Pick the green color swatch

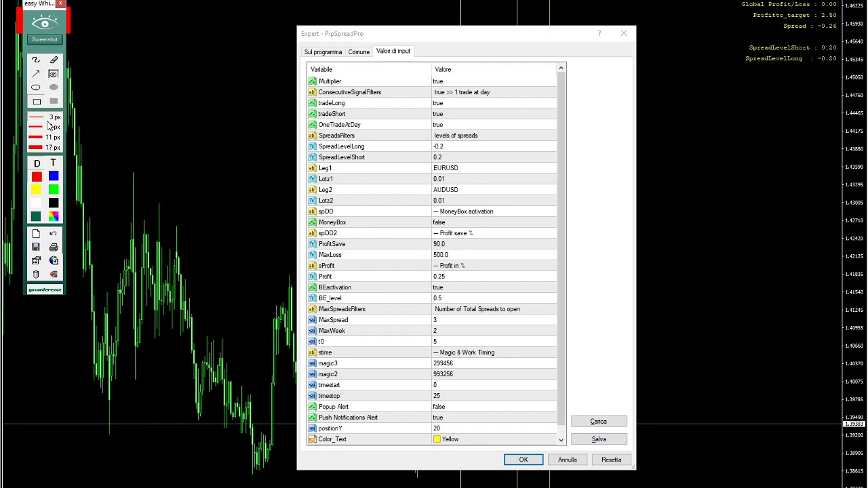54,190
